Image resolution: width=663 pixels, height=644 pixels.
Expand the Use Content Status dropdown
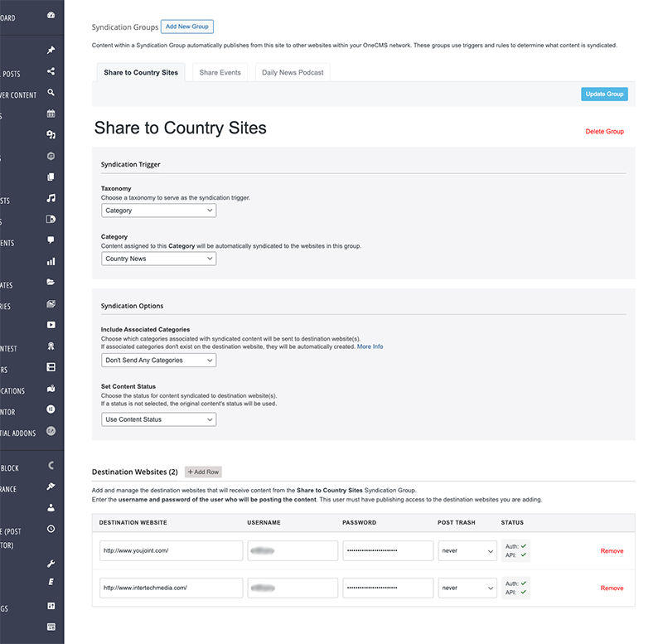tap(158, 419)
